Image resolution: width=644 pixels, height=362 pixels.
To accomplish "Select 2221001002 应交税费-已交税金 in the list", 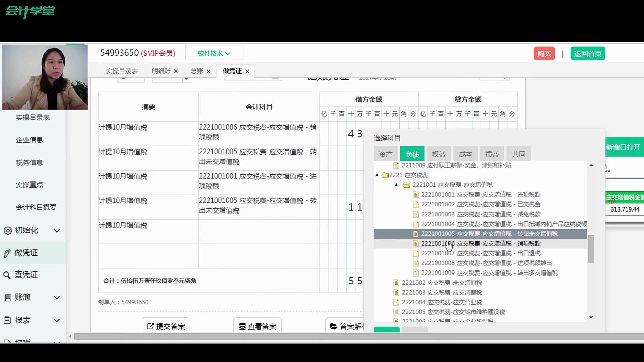I will point(470,204).
